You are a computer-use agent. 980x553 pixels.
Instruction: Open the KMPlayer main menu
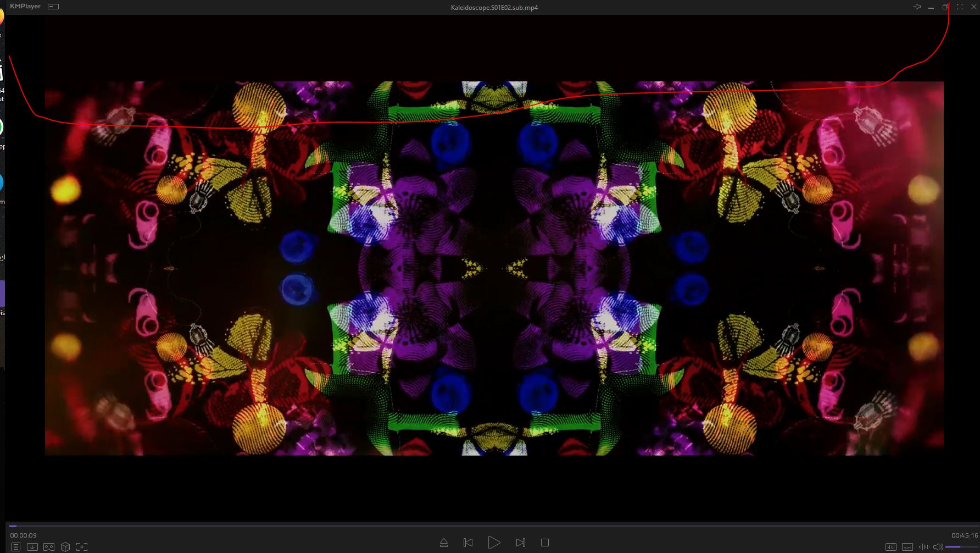pos(25,7)
